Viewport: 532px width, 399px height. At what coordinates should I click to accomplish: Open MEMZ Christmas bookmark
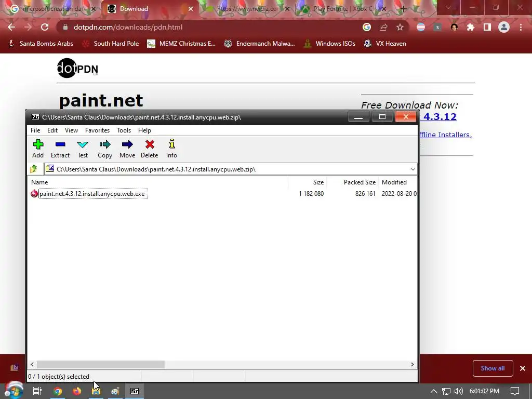click(181, 44)
